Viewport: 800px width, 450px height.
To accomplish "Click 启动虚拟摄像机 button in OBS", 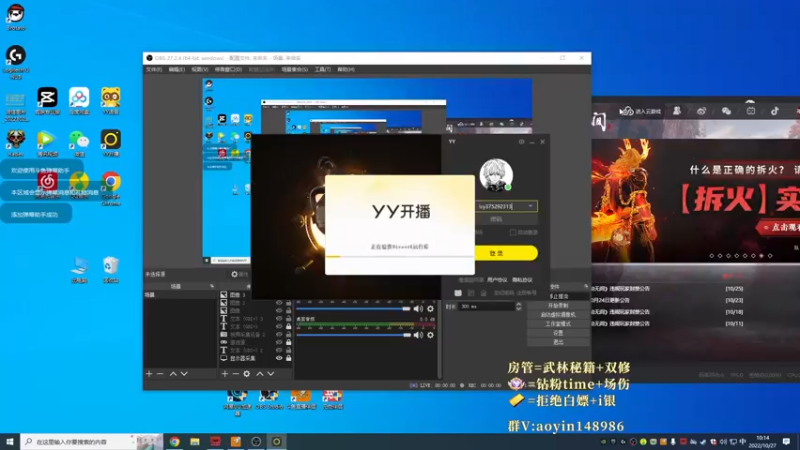I will [558, 315].
